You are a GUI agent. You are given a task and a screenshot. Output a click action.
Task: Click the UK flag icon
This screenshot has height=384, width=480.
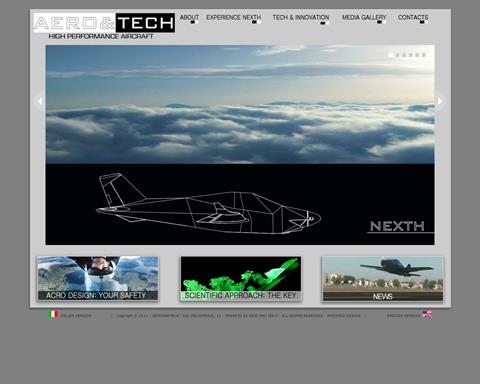pyautogui.click(x=427, y=314)
